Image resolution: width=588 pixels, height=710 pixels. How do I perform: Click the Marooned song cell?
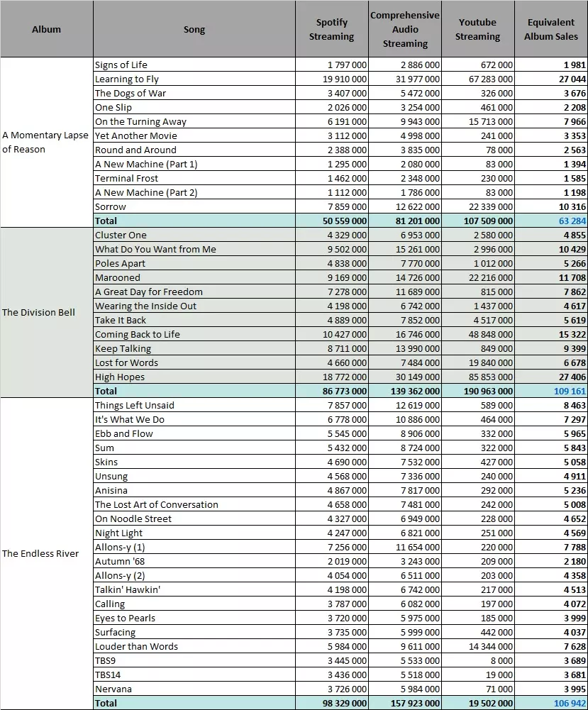point(194,277)
